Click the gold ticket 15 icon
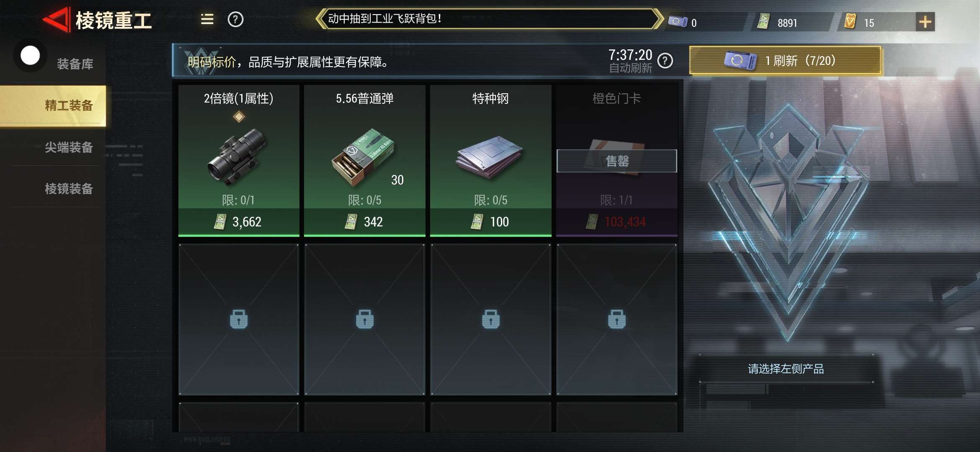980x452 pixels. [x=850, y=21]
